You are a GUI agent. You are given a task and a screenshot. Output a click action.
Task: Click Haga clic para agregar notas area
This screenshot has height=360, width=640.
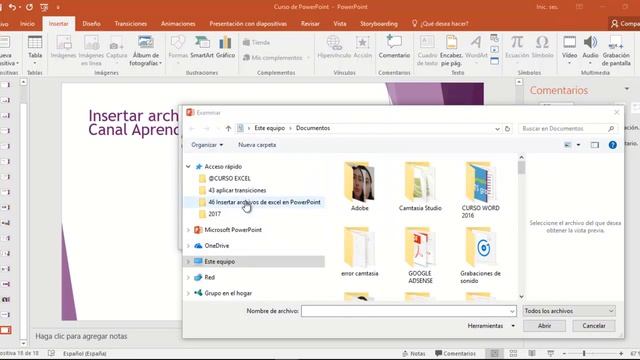[81, 336]
